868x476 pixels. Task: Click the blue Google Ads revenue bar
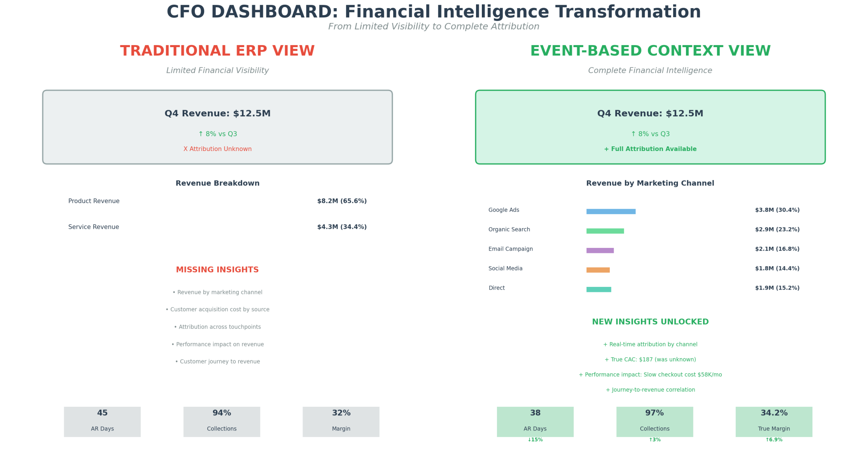click(x=611, y=211)
